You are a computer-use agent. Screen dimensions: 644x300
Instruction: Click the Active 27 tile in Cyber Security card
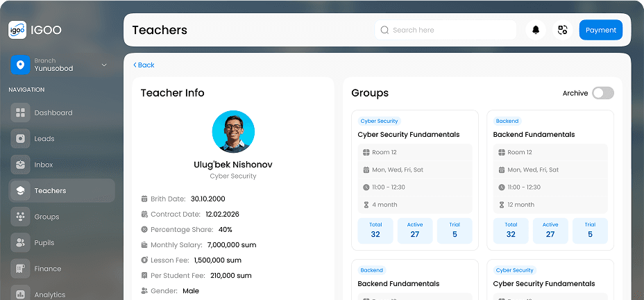415,231
